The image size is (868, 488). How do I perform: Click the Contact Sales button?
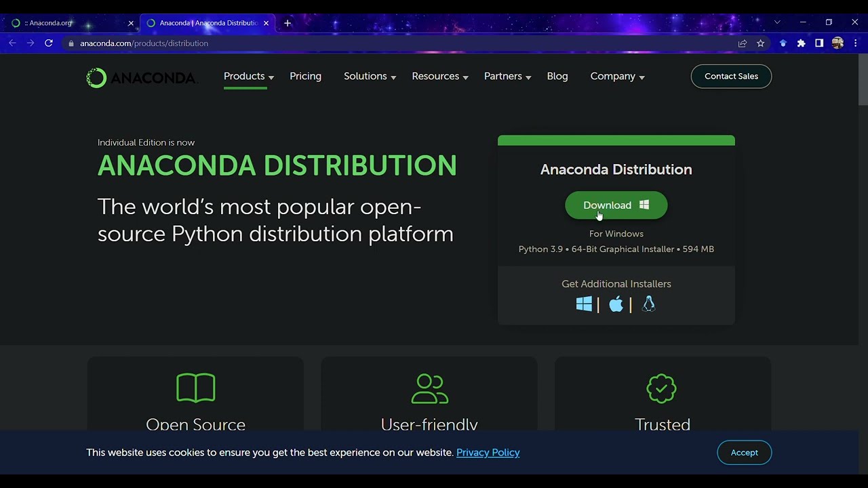(731, 76)
